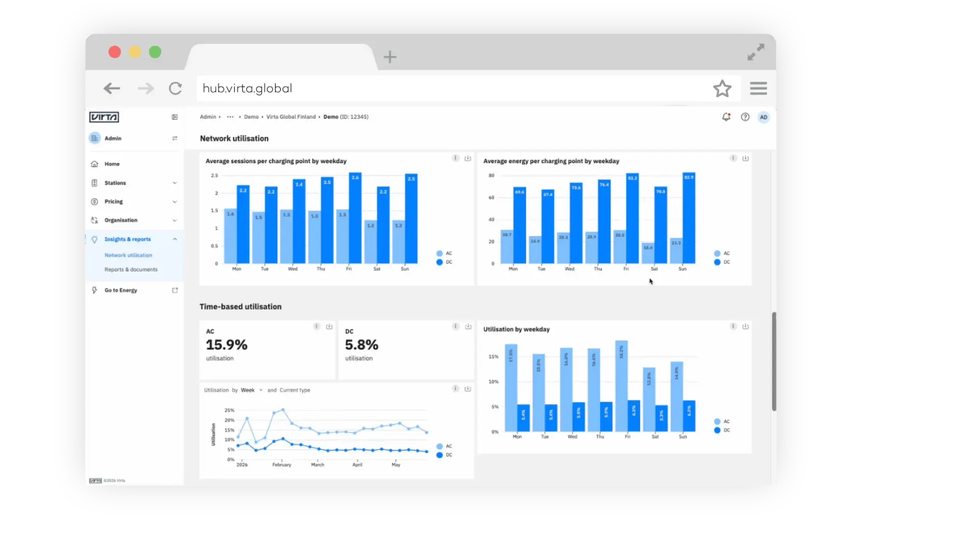
Task: Collapse the Insights & reports chevron
Action: point(175,239)
